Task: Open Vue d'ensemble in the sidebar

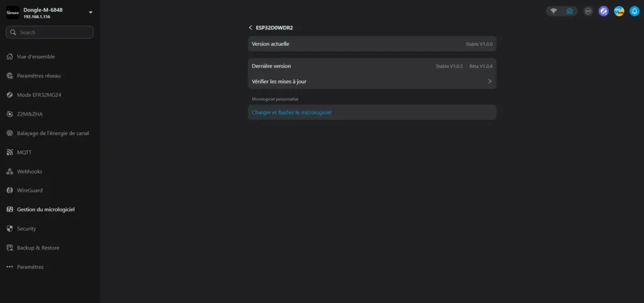Action: (x=35, y=57)
